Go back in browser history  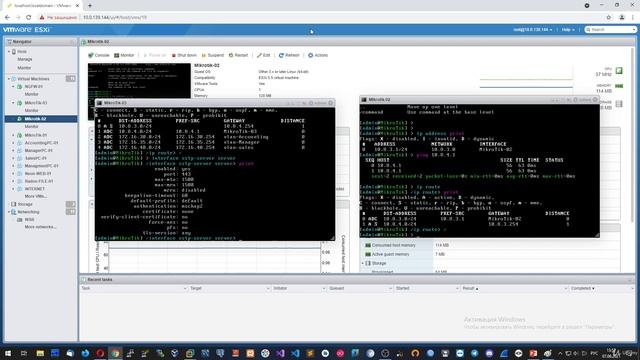click(x=7, y=18)
